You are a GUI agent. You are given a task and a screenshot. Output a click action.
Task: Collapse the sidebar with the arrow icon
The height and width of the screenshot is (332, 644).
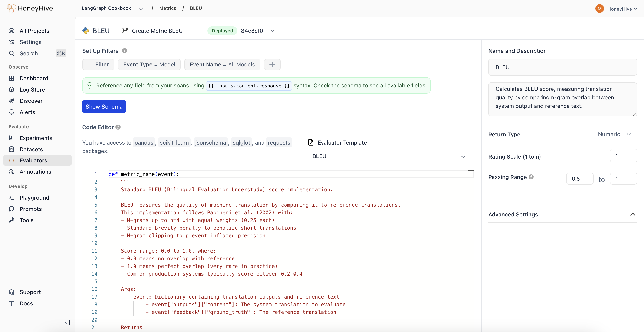tap(67, 322)
